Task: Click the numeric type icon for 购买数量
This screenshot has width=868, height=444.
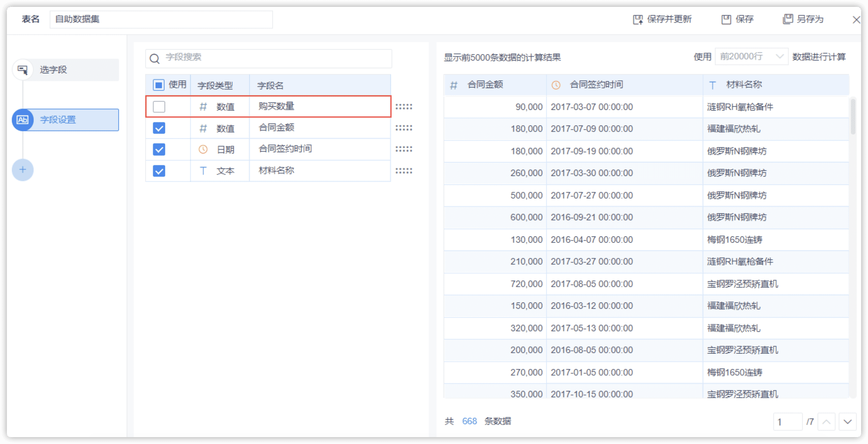Action: click(203, 107)
